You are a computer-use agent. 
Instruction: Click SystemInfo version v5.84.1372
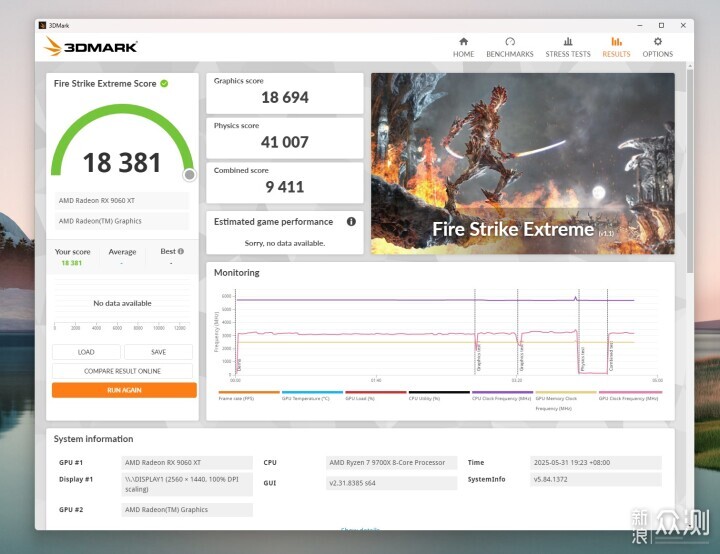tap(596, 479)
